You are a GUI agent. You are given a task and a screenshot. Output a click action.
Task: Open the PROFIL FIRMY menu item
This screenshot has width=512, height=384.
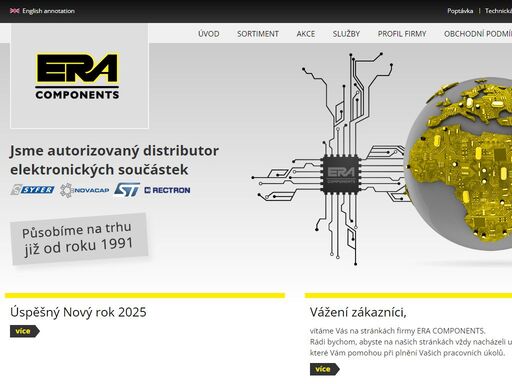click(402, 34)
